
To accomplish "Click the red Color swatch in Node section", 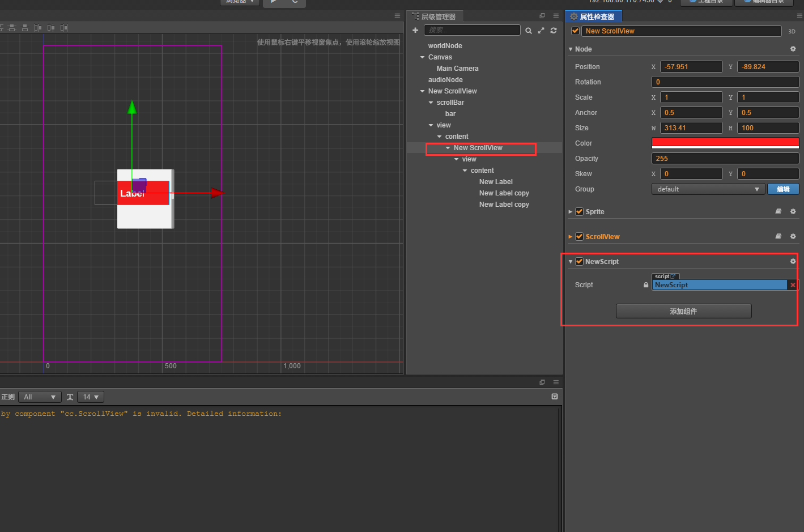I will click(x=725, y=143).
